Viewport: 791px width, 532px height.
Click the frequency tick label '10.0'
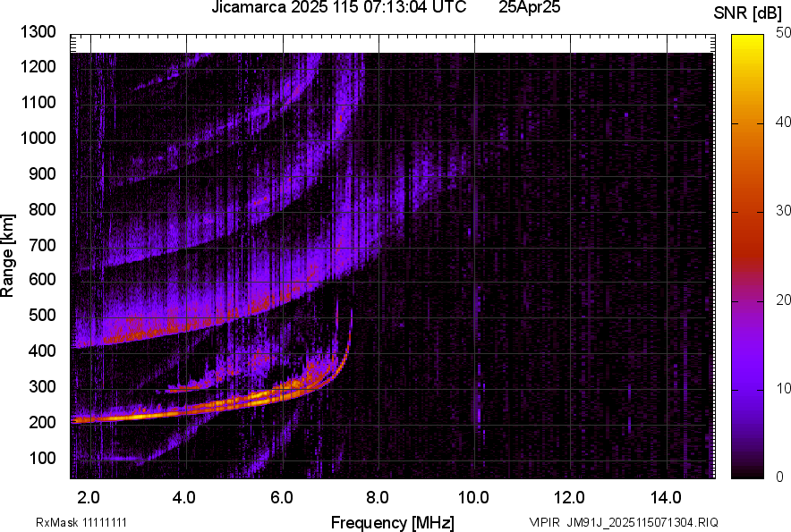[473, 498]
